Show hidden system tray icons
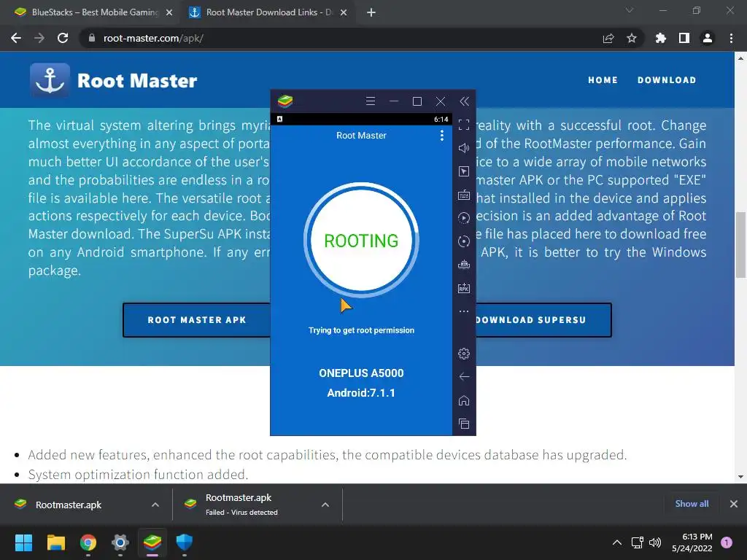 point(617,542)
